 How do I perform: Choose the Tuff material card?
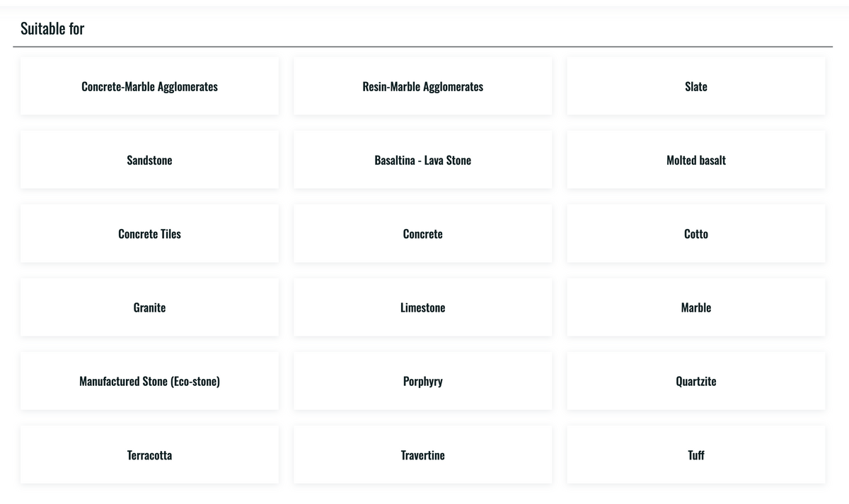point(696,455)
